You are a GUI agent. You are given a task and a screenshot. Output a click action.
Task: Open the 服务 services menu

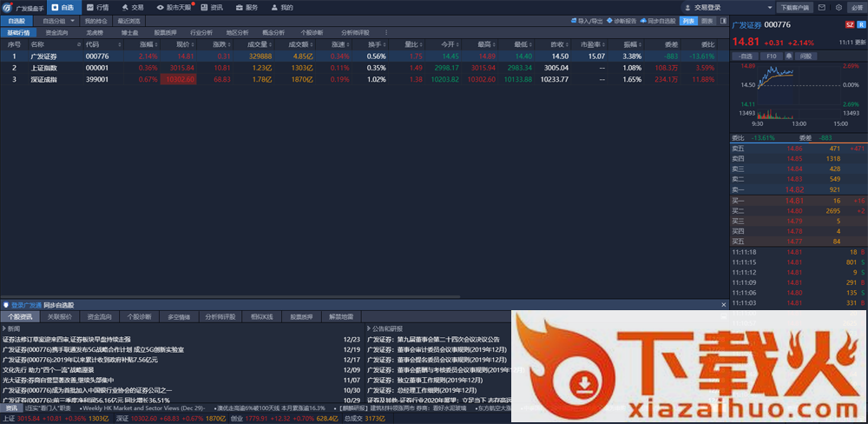247,8
